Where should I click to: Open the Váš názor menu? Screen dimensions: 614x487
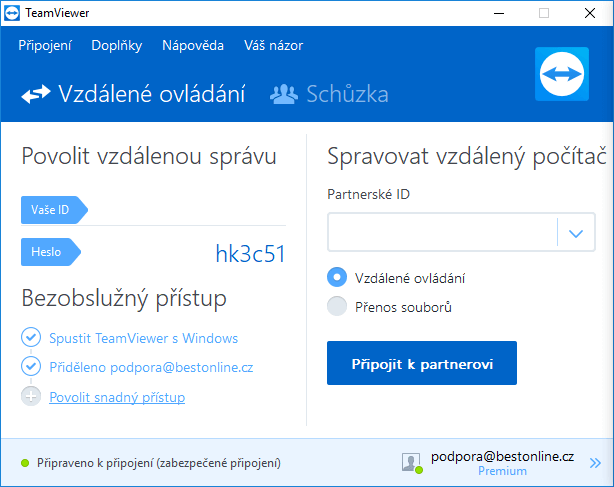coord(274,46)
